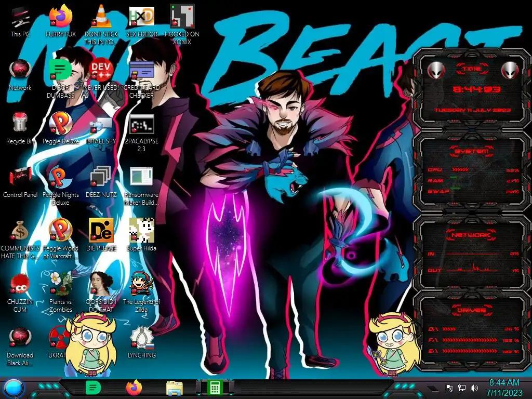Click the F:\ drive usage bar
Viewport: 532px width, 399px height.
pos(470,340)
